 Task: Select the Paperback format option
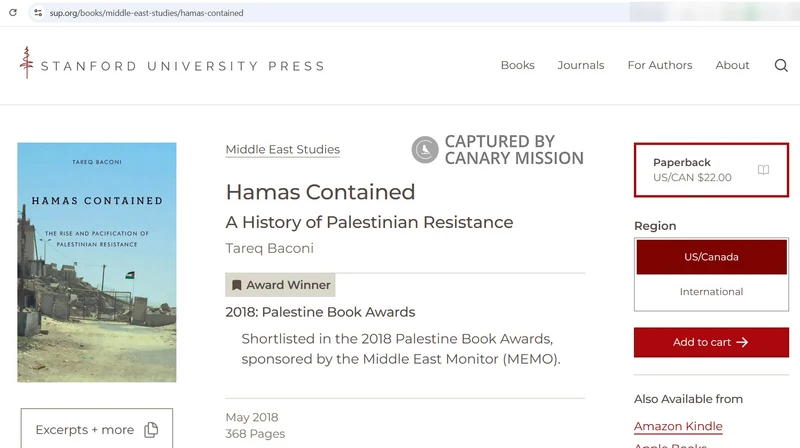pyautogui.click(x=711, y=170)
